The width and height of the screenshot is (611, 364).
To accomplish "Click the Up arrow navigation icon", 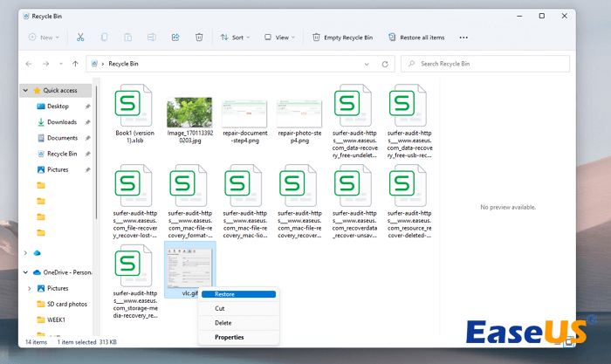I will click(76, 64).
